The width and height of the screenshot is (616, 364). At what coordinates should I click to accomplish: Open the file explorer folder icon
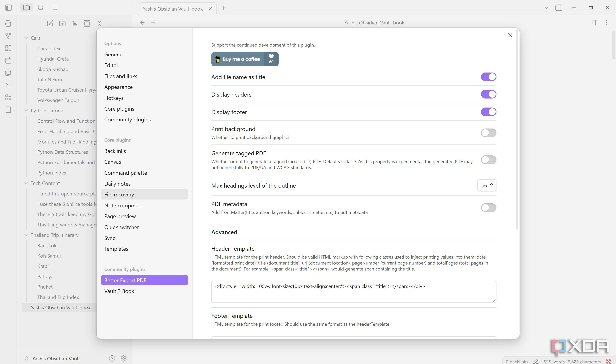27,8
